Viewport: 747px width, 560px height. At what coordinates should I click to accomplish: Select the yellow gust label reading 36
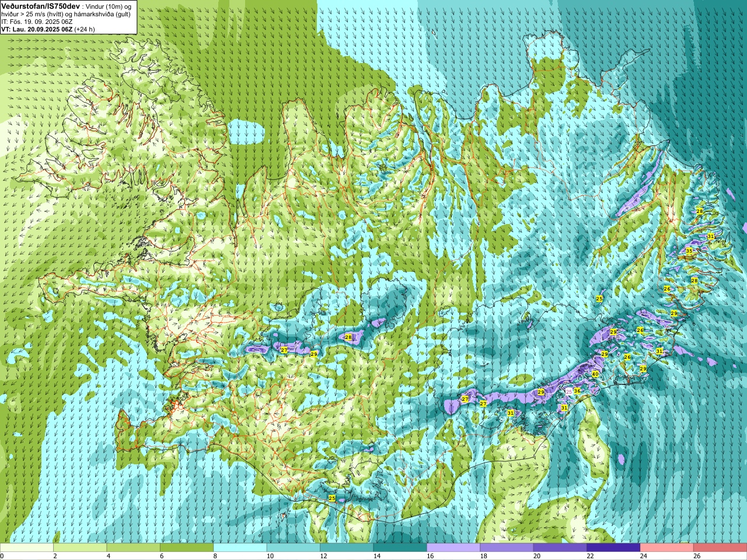[577, 391]
